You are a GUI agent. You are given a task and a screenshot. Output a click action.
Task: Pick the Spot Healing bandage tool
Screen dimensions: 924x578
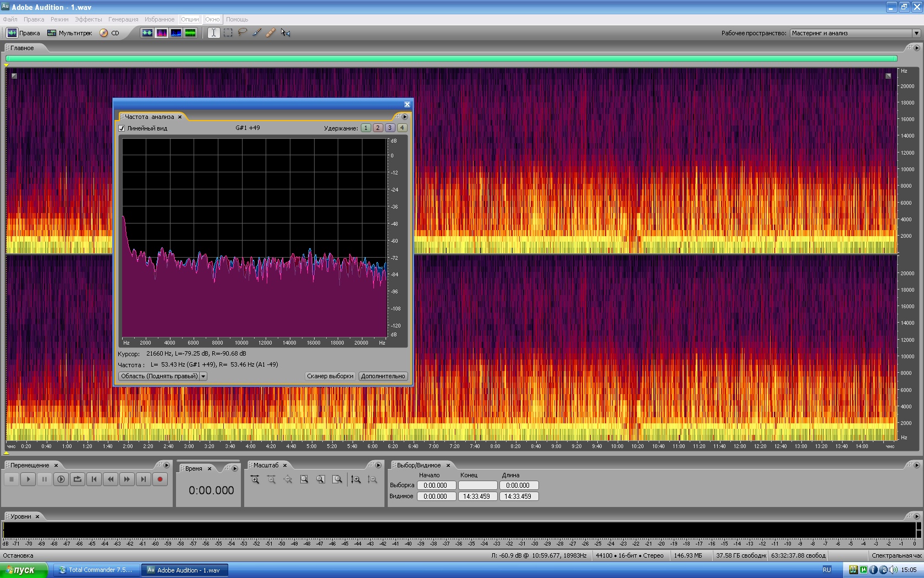click(271, 32)
